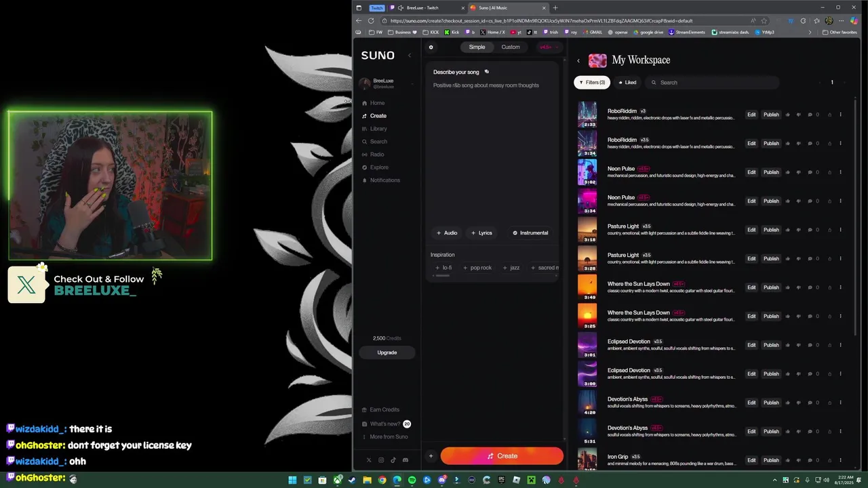Screen dimensions: 868x488
Task: Dislike the first RoboRiddim v3 song
Action: (x=798, y=115)
